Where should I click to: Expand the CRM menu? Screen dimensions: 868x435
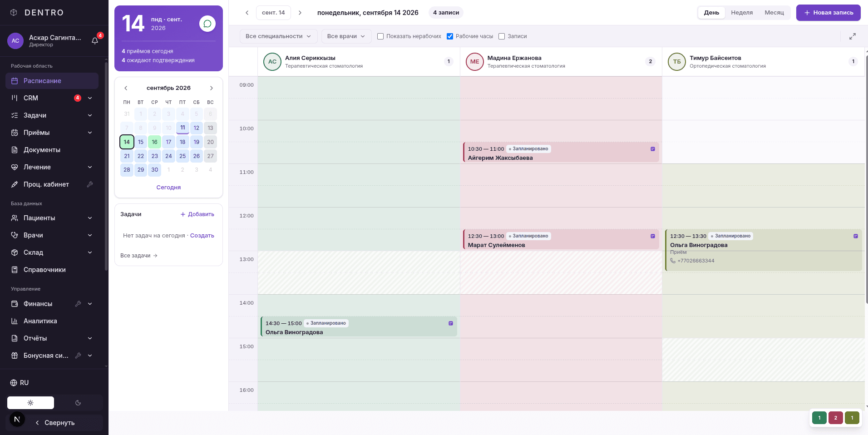[x=90, y=98]
